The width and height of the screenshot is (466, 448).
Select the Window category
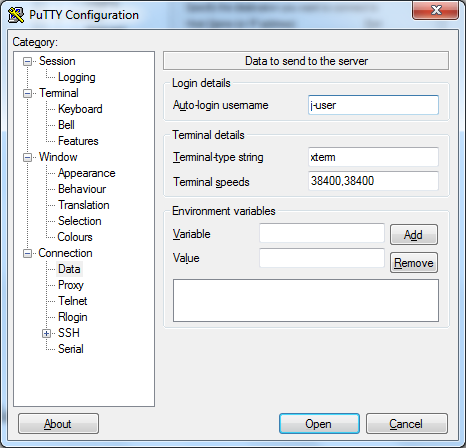point(58,157)
